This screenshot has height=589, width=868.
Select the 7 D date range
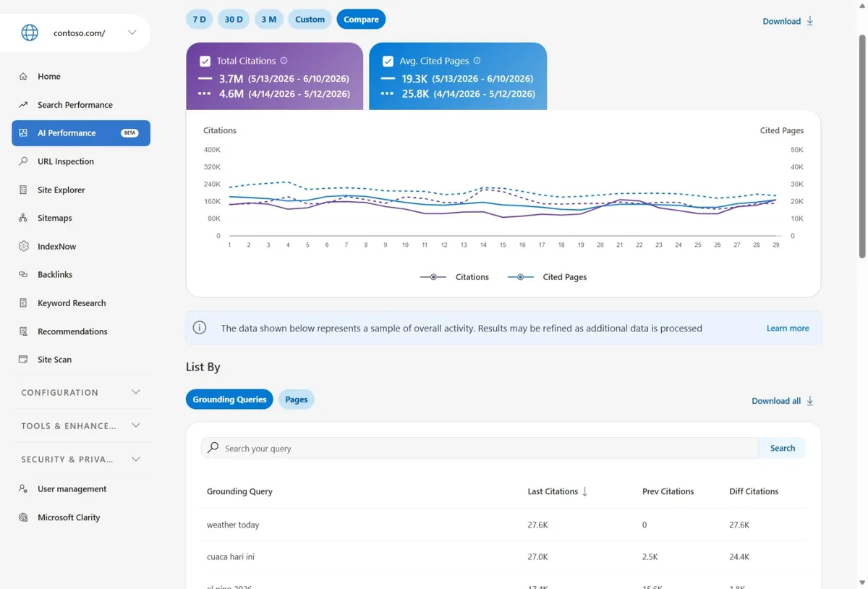click(x=200, y=20)
